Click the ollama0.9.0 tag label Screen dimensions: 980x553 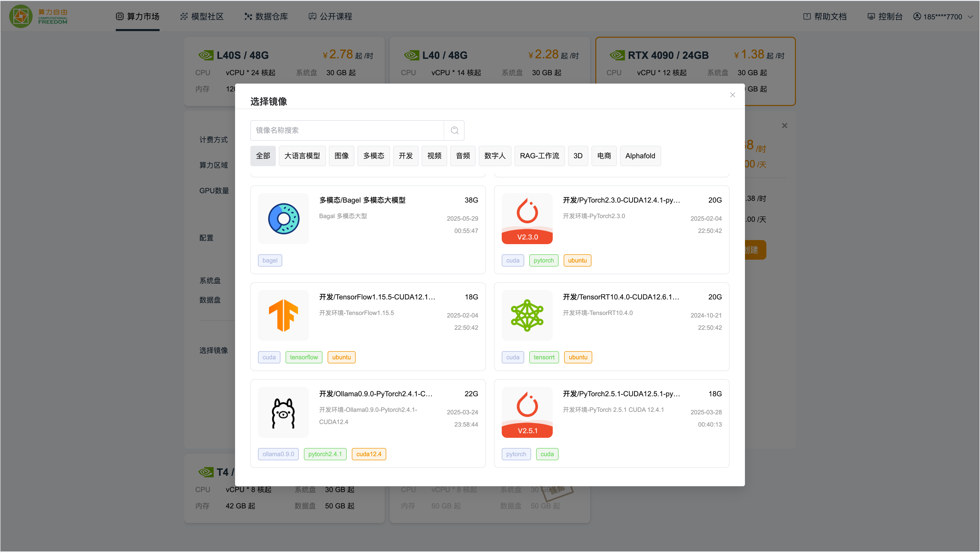click(x=278, y=454)
